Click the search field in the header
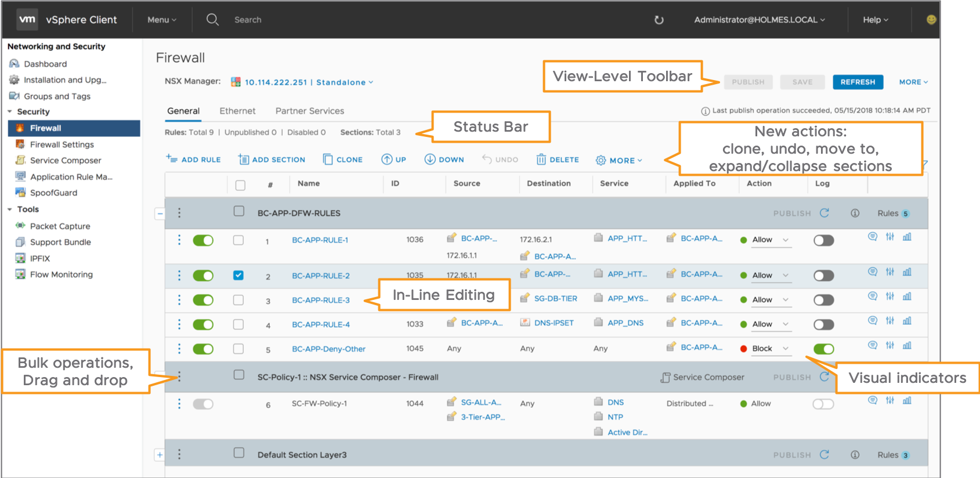Viewport: 980px width, 478px height. pos(248,20)
